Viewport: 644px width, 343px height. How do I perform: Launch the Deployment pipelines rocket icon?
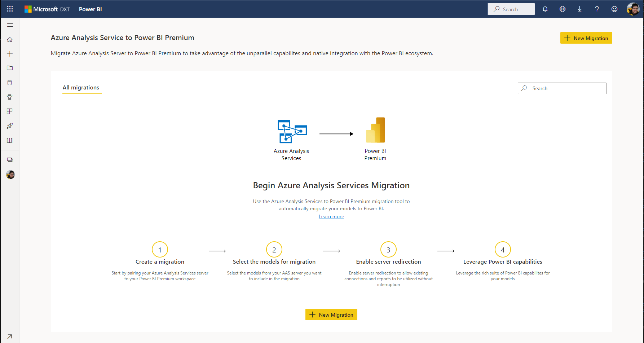coord(10,126)
